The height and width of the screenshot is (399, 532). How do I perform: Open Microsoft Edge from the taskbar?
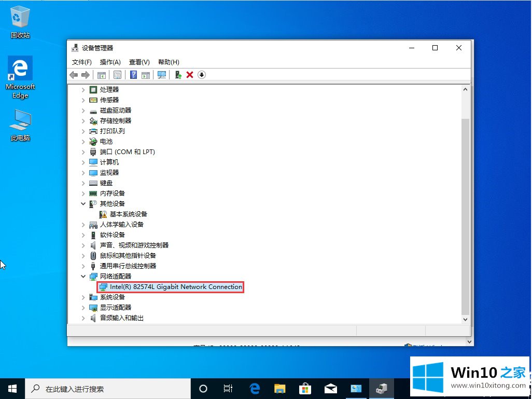255,389
